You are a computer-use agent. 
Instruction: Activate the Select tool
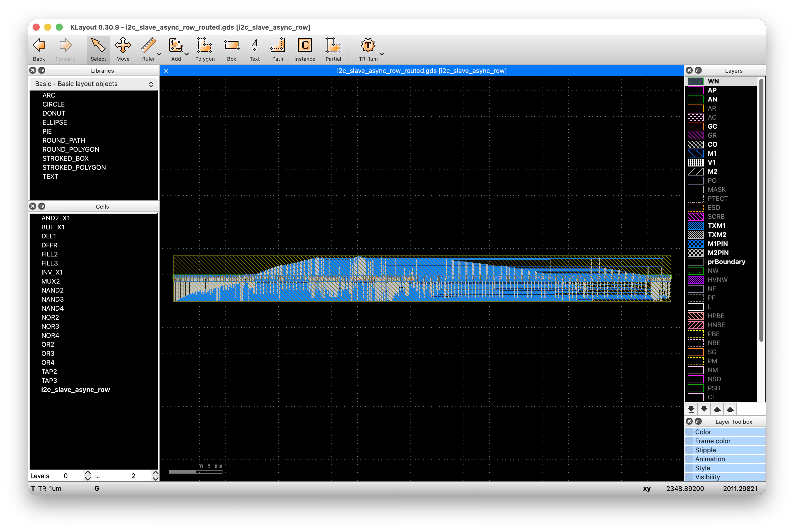(x=98, y=50)
